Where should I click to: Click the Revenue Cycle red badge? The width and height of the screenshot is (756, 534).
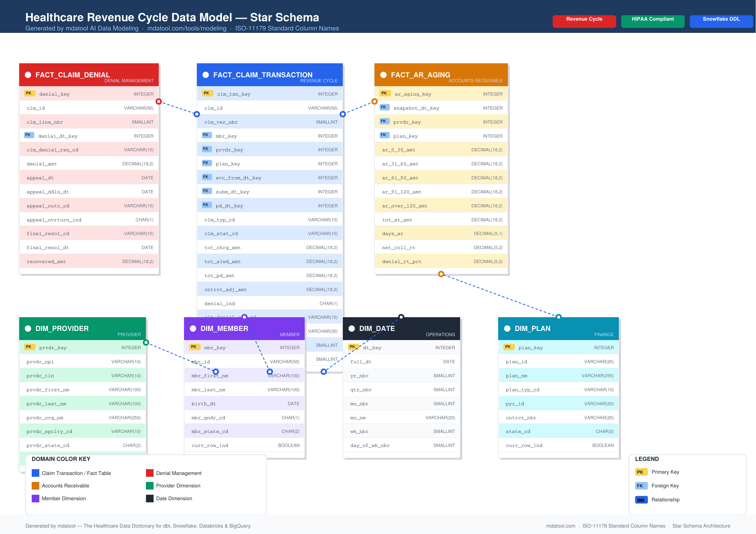584,21
